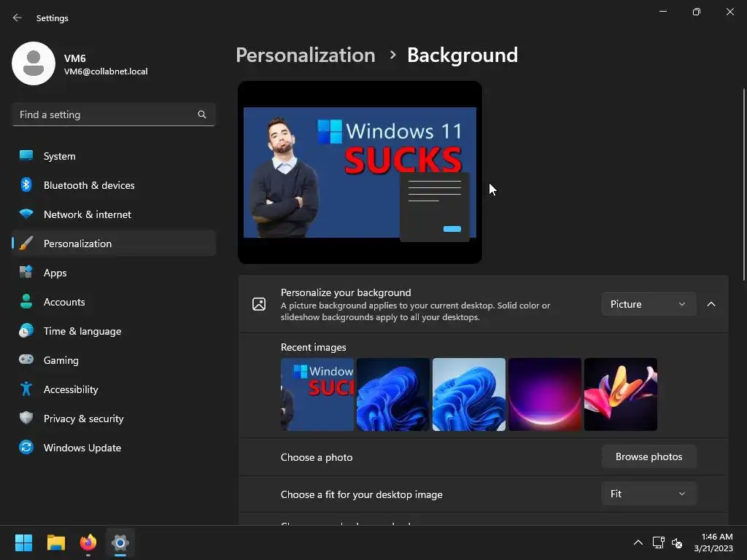Select the purple glow wallpaper

point(544,394)
